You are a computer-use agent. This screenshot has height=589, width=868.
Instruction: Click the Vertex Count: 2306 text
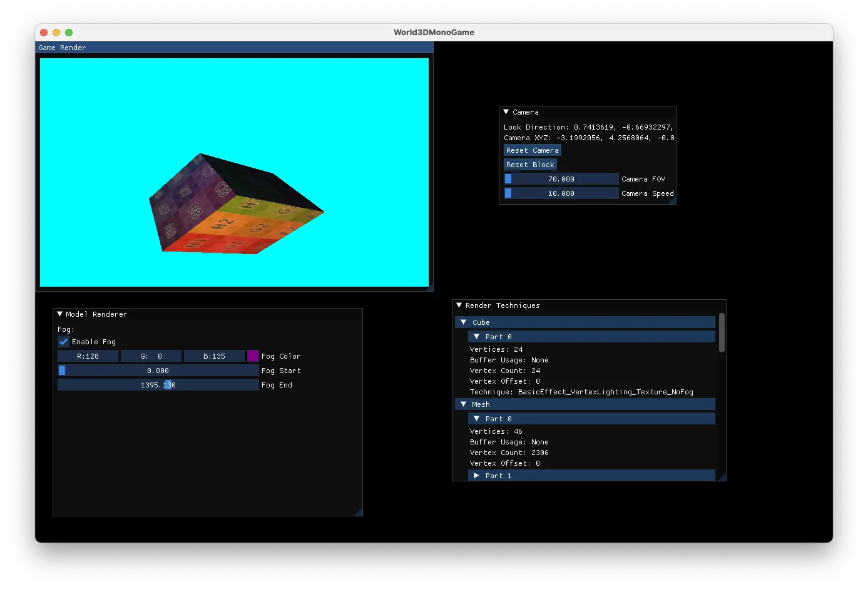tap(509, 453)
